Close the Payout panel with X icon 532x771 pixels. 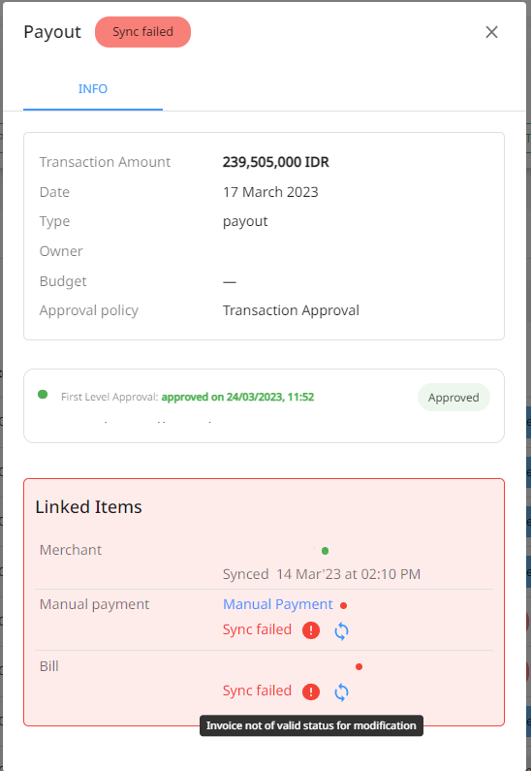[x=491, y=32]
